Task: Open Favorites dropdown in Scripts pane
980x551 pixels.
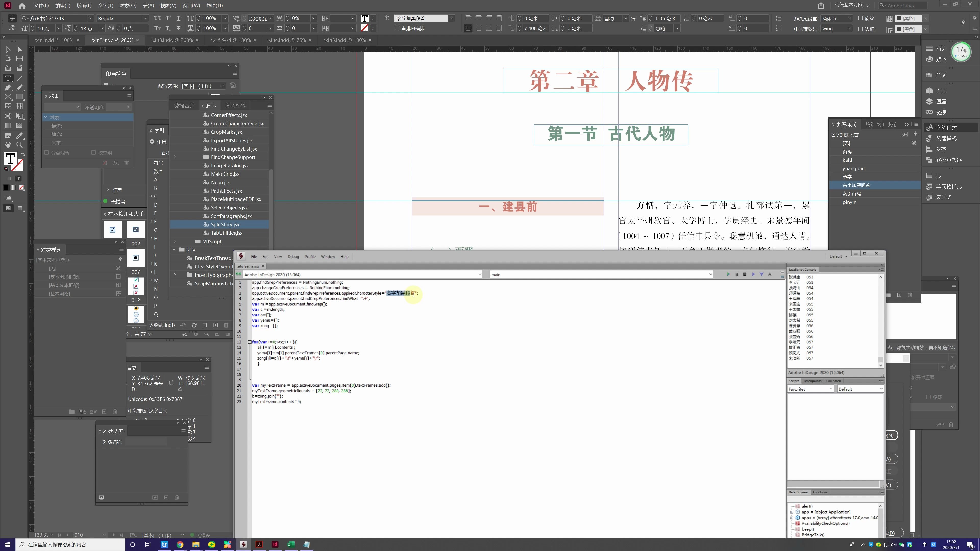Action: point(810,389)
